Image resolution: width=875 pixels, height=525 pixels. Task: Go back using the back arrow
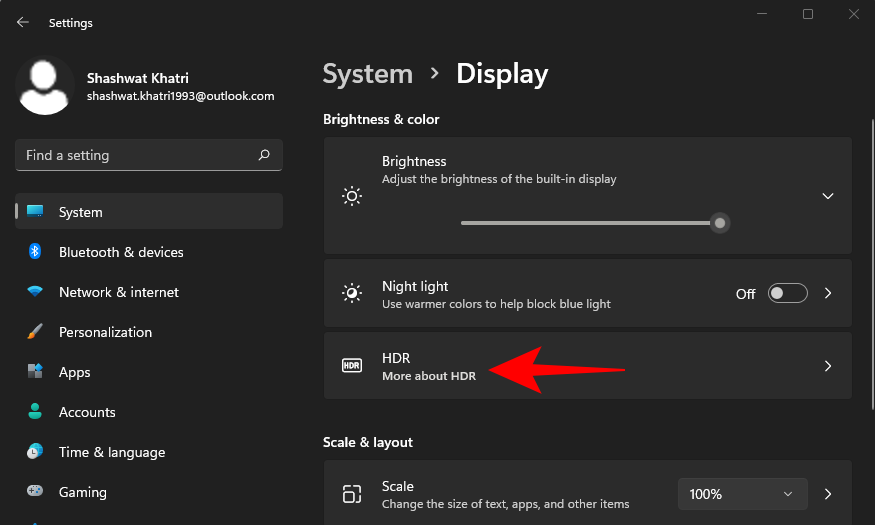pos(22,21)
